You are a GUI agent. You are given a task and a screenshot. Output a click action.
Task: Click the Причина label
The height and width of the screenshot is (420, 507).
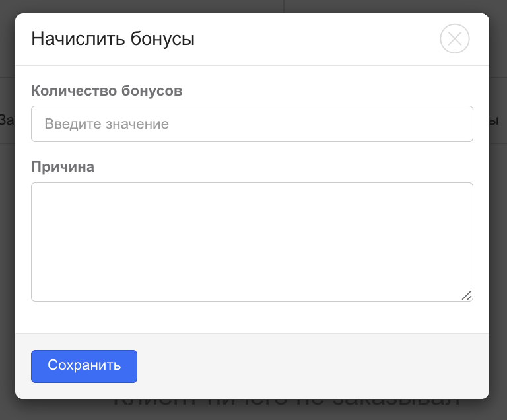point(63,167)
